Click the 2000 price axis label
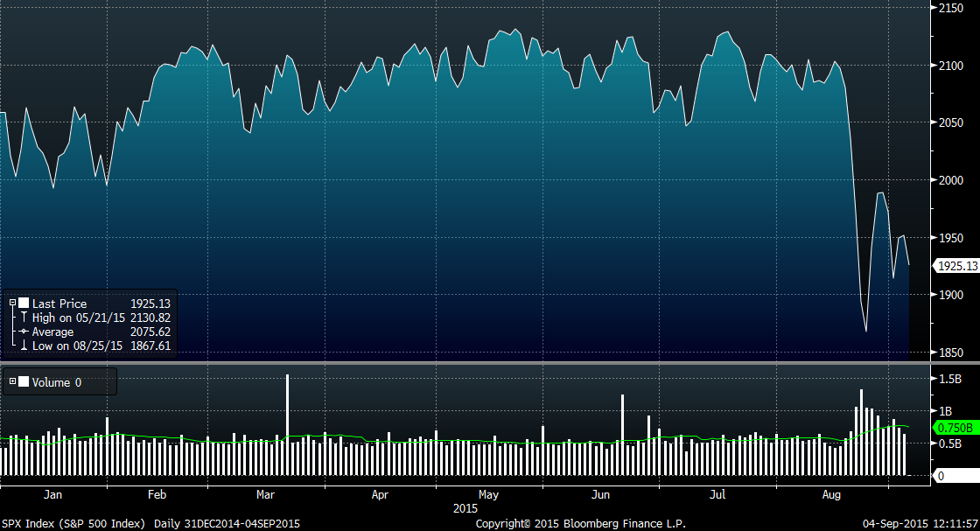The image size is (980, 531). [x=951, y=180]
